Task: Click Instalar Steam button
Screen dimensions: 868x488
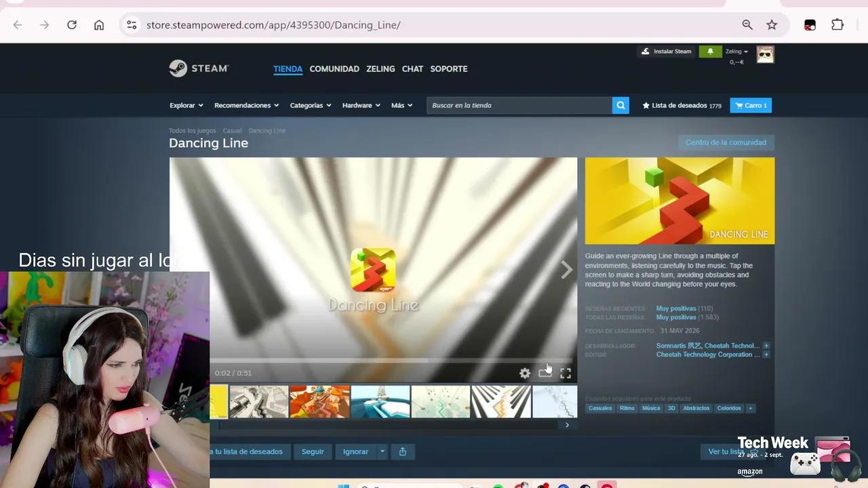Action: pyautogui.click(x=666, y=52)
